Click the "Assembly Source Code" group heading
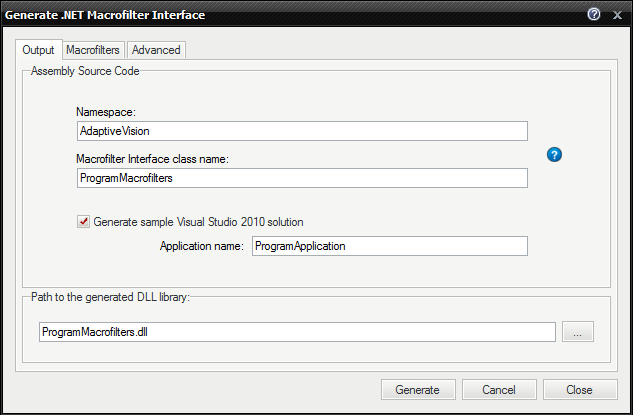Image resolution: width=633 pixels, height=415 pixels. click(x=86, y=71)
